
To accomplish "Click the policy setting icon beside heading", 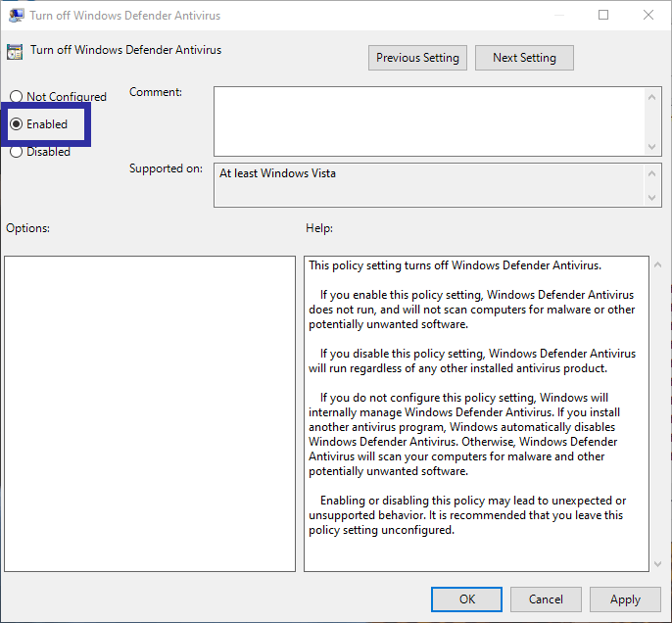I will pyautogui.click(x=15, y=52).
